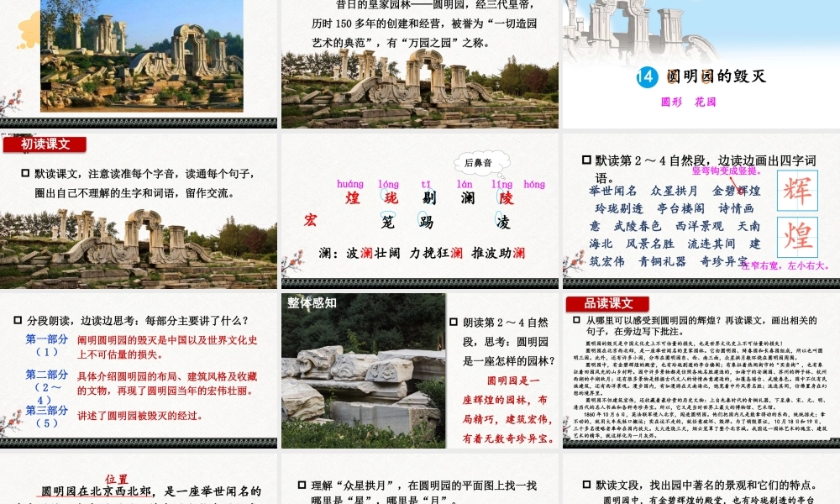Screen dimensions: 840x504
Task: Click the phrase '推波助澜'
Action: pos(498,253)
